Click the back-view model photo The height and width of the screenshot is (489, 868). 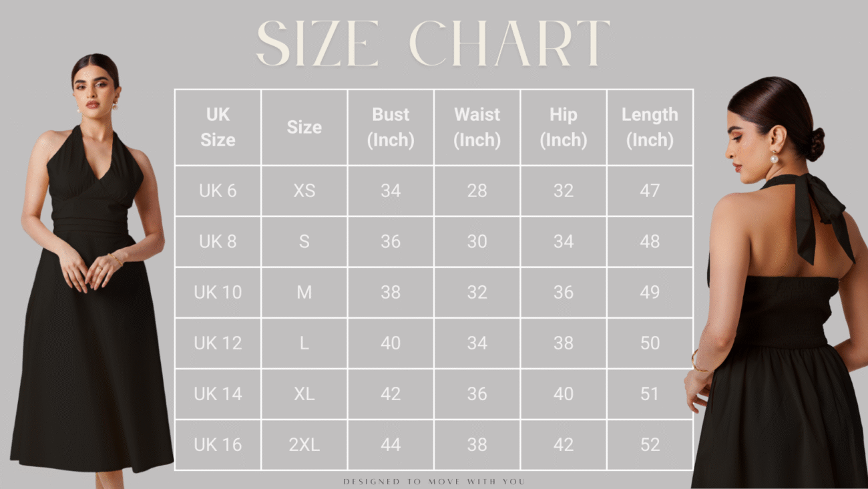776,282
